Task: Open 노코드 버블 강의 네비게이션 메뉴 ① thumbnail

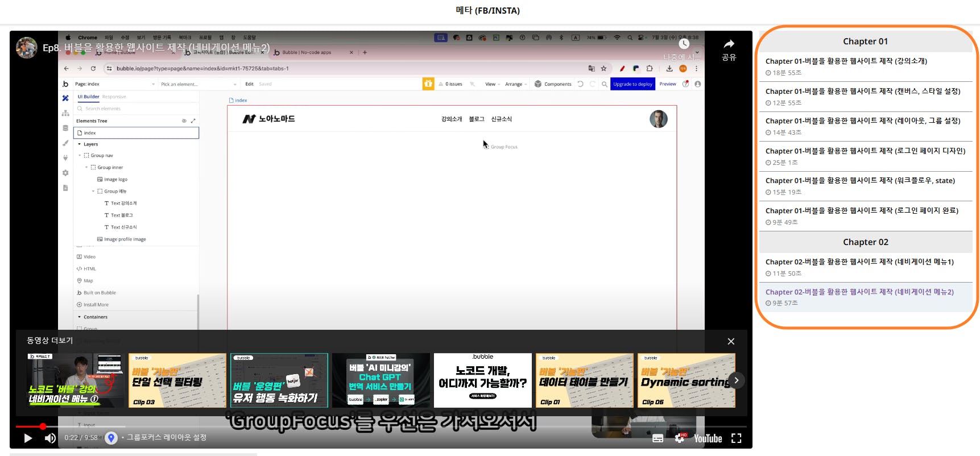Action: point(75,380)
